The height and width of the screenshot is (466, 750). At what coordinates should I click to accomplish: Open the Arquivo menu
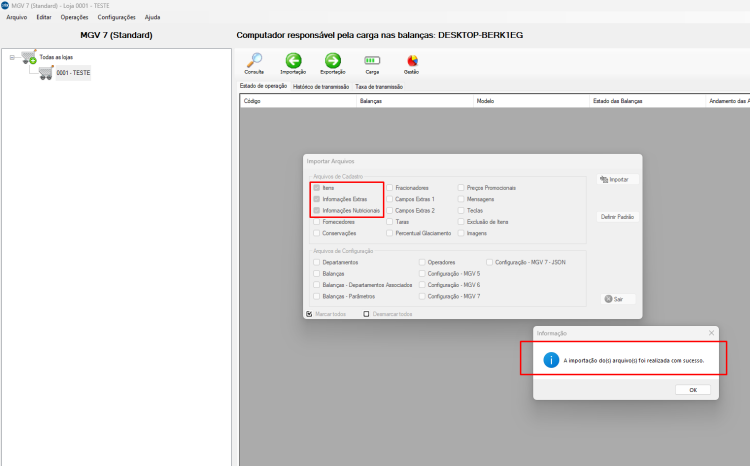(x=17, y=17)
